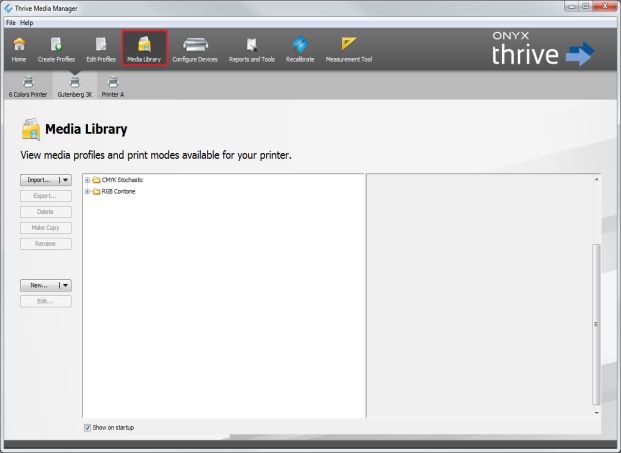Viewport: 621px width, 453px height.
Task: Click the Thrive Media Manager title icon
Action: [x=8, y=8]
